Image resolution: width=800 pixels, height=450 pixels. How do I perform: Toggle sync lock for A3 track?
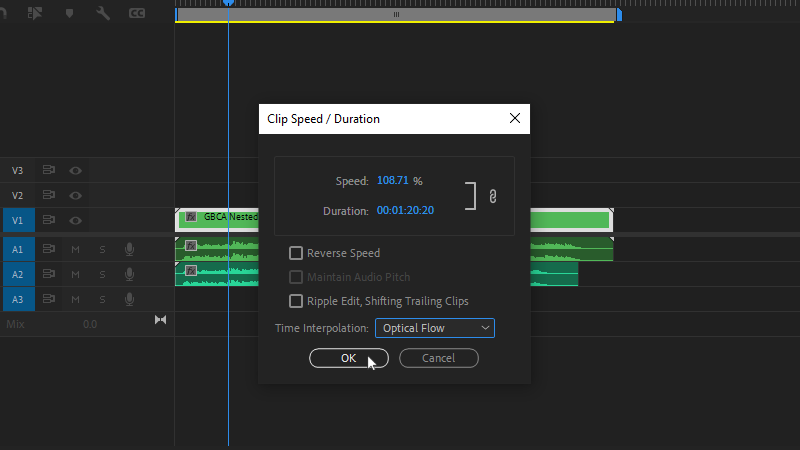pos(48,299)
